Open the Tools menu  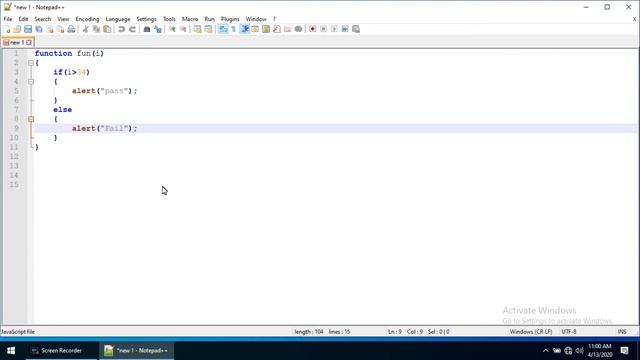(x=169, y=19)
